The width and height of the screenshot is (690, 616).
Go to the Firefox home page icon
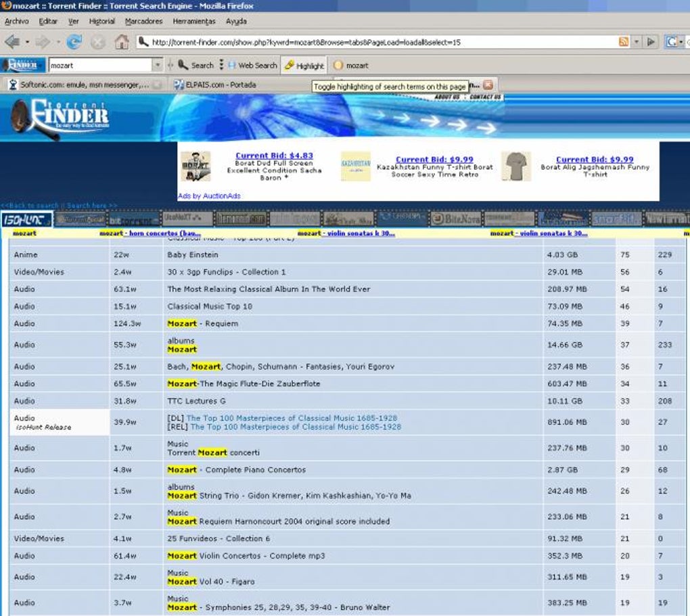tap(122, 42)
